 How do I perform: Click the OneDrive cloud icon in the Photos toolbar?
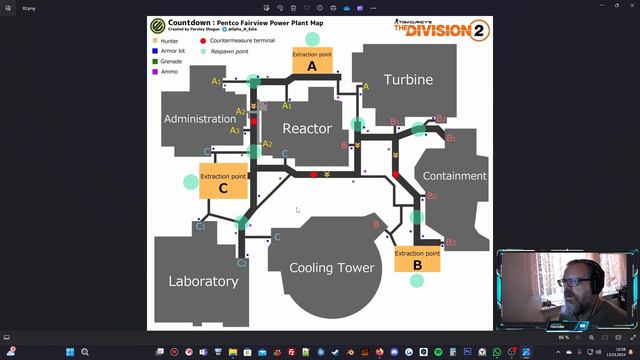click(347, 8)
